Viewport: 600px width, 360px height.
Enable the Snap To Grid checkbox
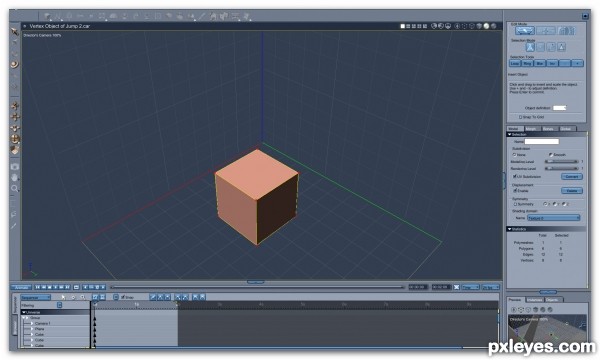click(x=520, y=117)
